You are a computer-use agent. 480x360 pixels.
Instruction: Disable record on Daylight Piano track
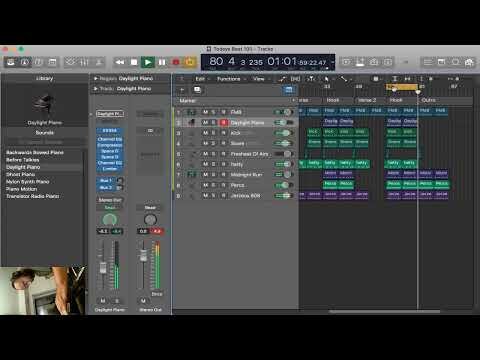(224, 123)
